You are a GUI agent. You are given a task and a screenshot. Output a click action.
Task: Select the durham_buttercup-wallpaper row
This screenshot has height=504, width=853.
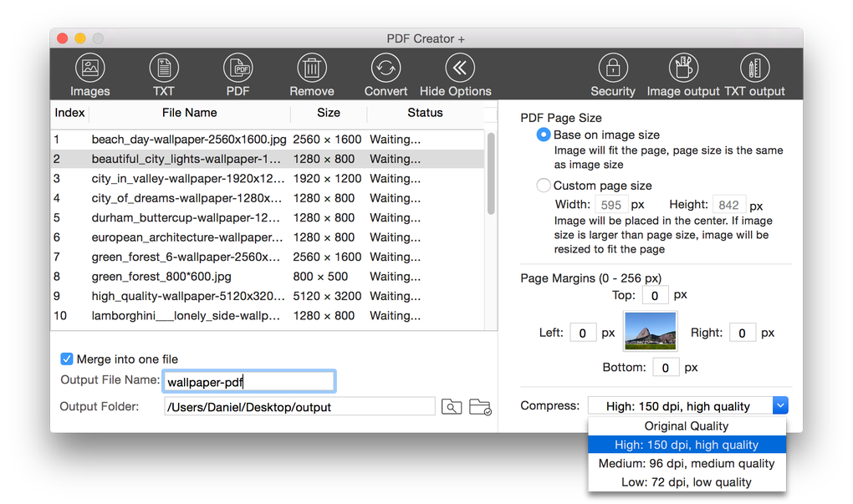point(267,217)
